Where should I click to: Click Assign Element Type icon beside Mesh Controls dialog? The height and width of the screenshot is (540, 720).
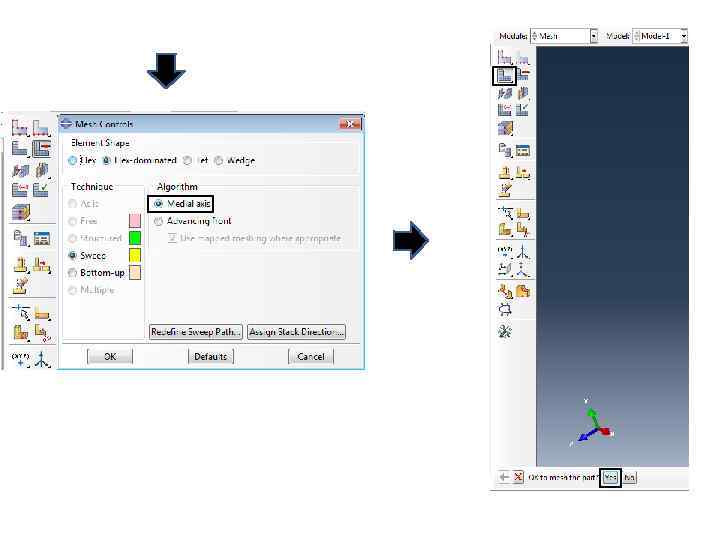[x=20, y=171]
